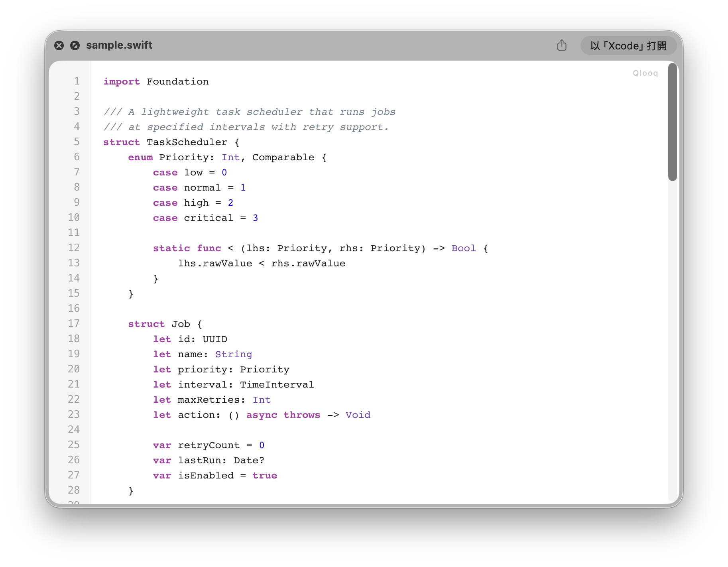This screenshot has width=728, height=567.
Task: Click the lightweight task scheduler doc comment
Action: [x=249, y=112]
